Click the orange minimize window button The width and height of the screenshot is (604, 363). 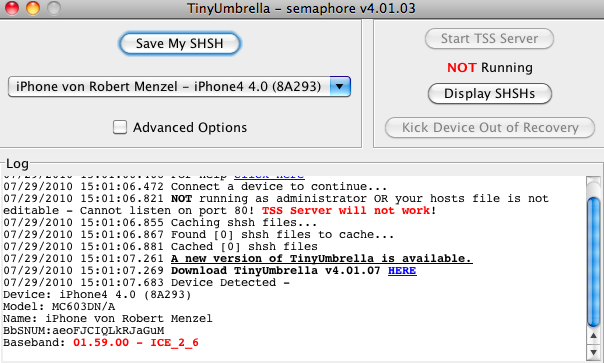(33, 8)
